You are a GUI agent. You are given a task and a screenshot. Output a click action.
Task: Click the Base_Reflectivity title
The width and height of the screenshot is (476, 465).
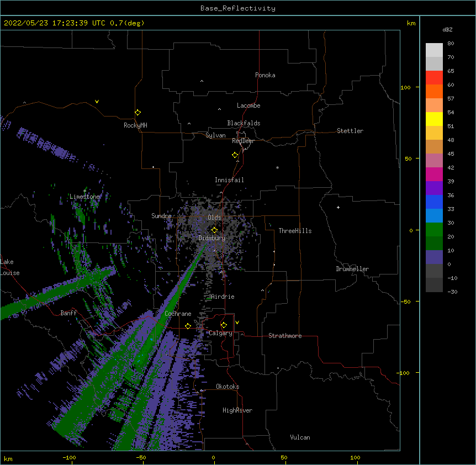pyautogui.click(x=238, y=8)
